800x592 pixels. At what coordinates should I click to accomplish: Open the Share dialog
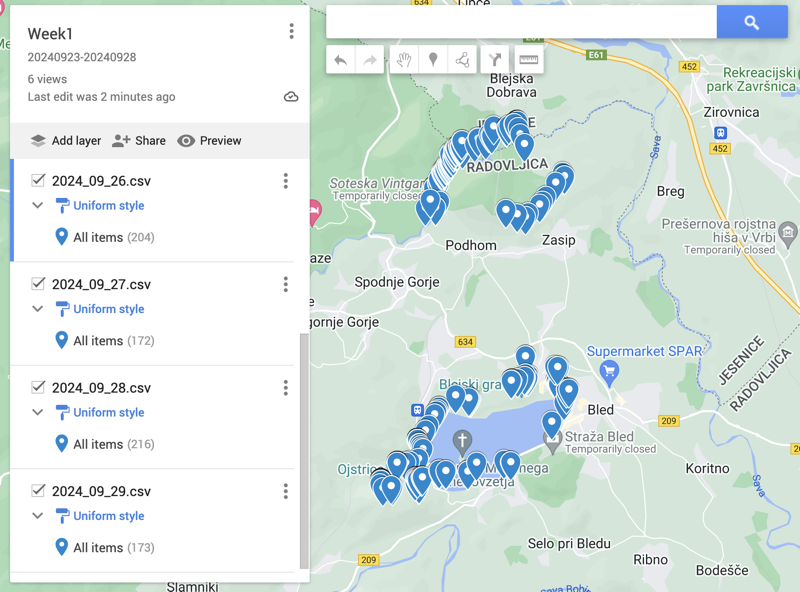pos(139,141)
